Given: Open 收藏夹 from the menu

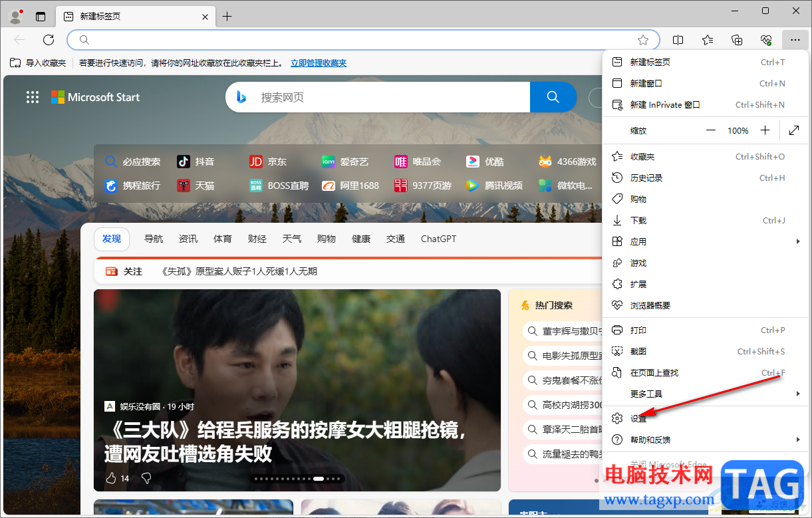Looking at the screenshot, I should tap(706, 156).
